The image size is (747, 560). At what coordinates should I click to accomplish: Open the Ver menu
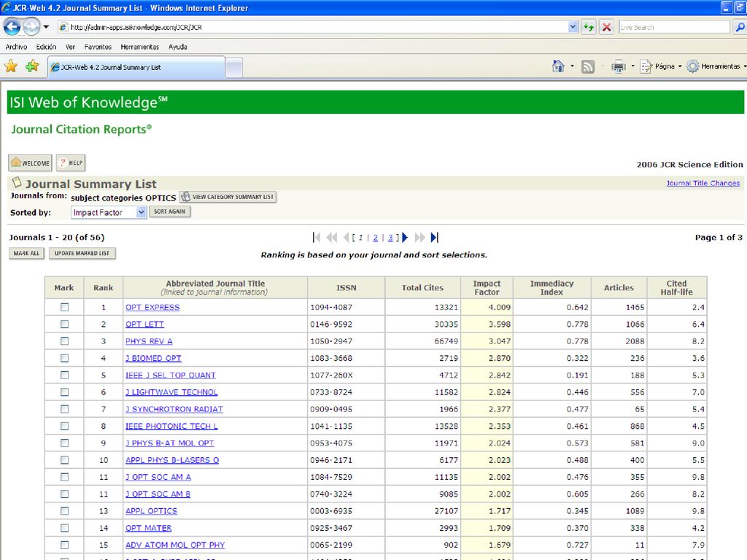(71, 47)
